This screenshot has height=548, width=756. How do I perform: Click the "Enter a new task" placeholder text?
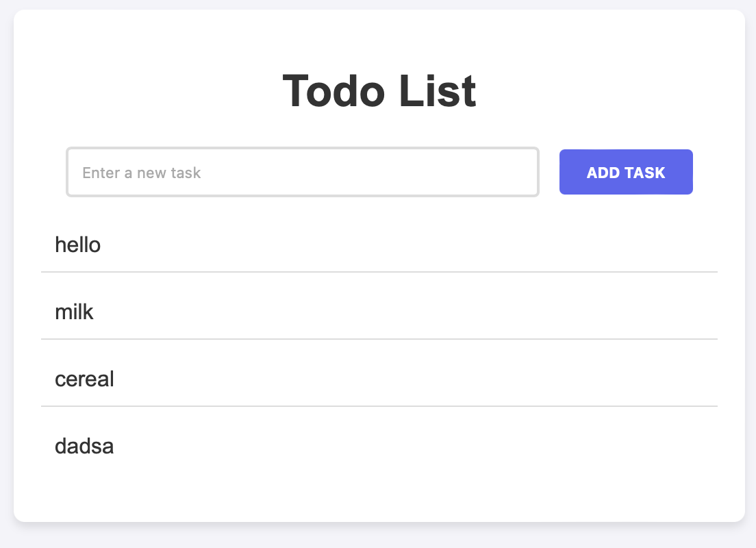click(141, 173)
